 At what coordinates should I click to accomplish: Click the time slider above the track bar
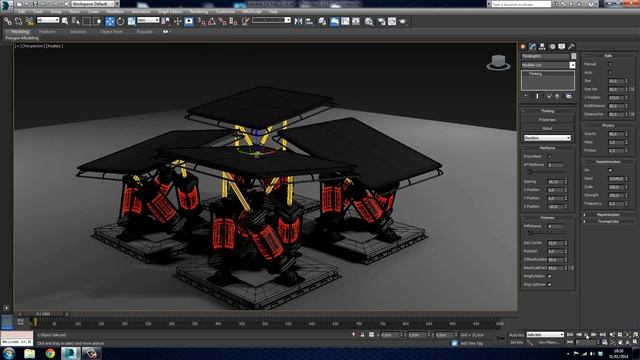44,314
